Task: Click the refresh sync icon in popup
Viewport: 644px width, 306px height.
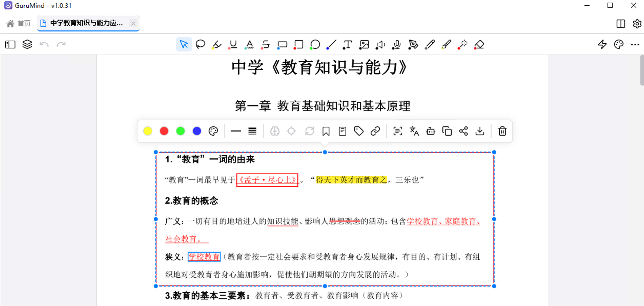Action: (x=309, y=131)
